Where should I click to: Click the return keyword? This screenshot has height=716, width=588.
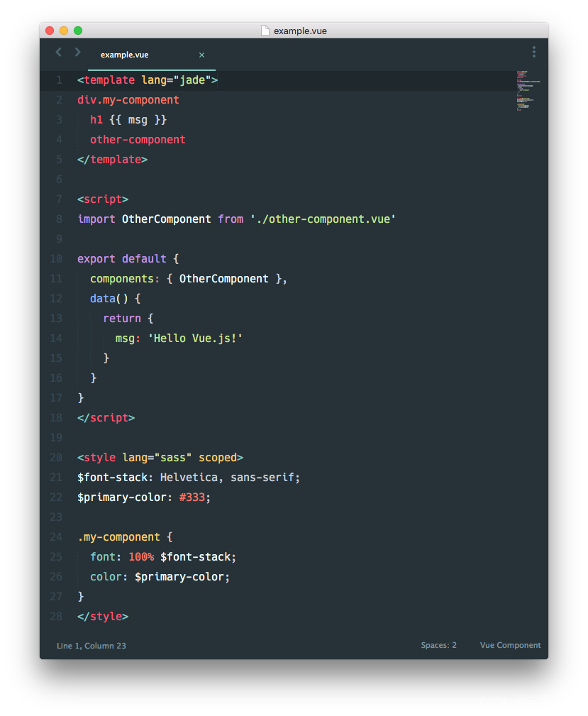pyautogui.click(x=122, y=319)
